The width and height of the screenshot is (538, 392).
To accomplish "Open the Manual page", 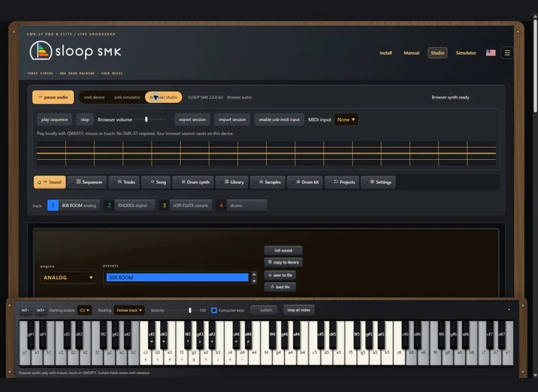I will [x=412, y=53].
